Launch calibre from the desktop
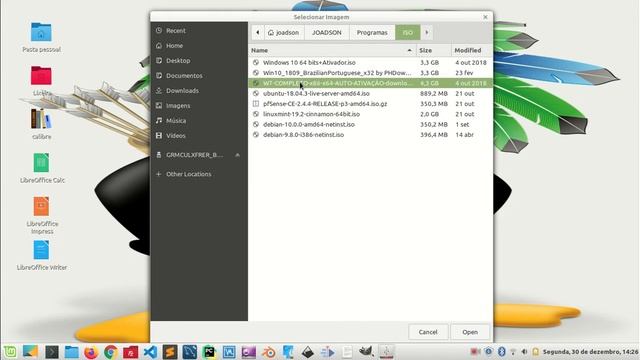 [x=41, y=124]
